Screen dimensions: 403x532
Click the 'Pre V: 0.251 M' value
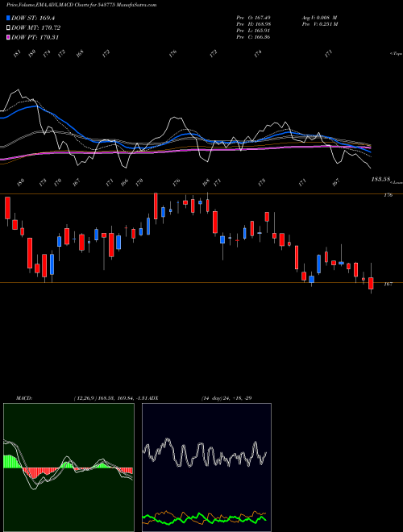pos(319,24)
